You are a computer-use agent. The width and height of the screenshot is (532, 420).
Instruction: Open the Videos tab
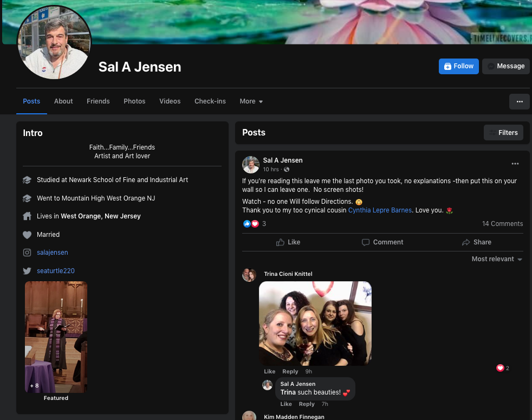pyautogui.click(x=170, y=101)
